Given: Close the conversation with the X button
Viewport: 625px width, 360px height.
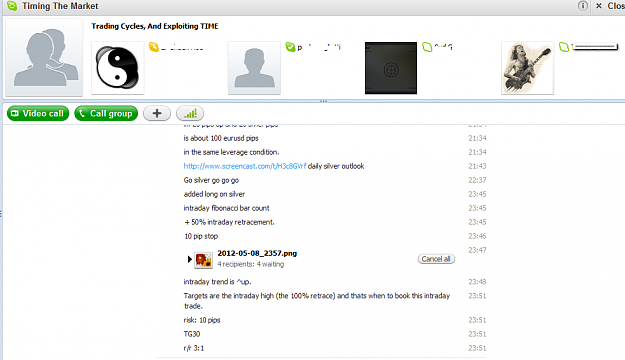Looking at the screenshot, I should (599, 6).
